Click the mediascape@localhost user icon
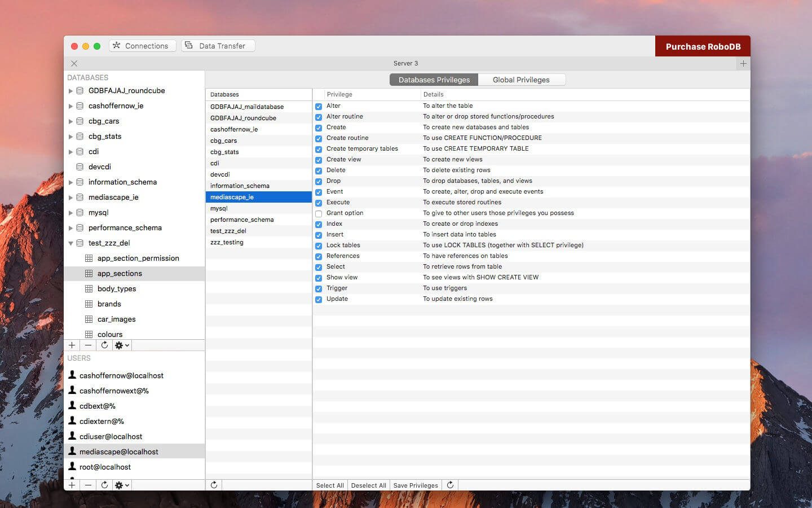 tap(72, 451)
